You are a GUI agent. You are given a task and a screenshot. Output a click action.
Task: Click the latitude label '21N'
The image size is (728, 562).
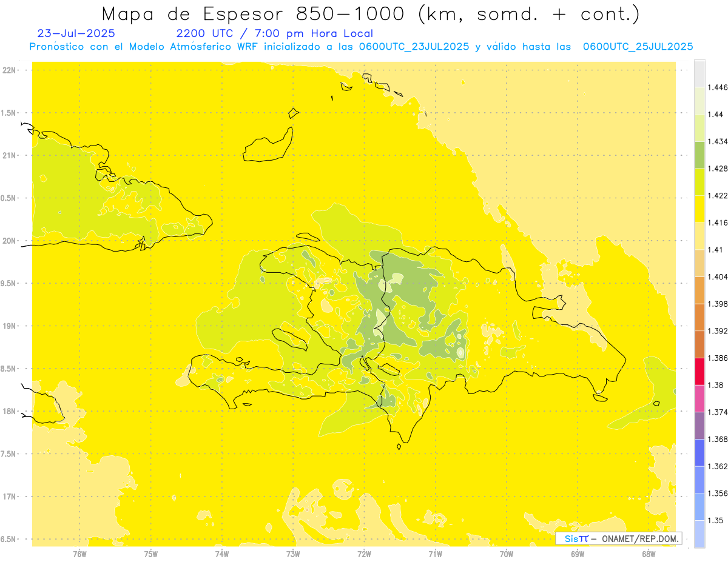pos(10,155)
